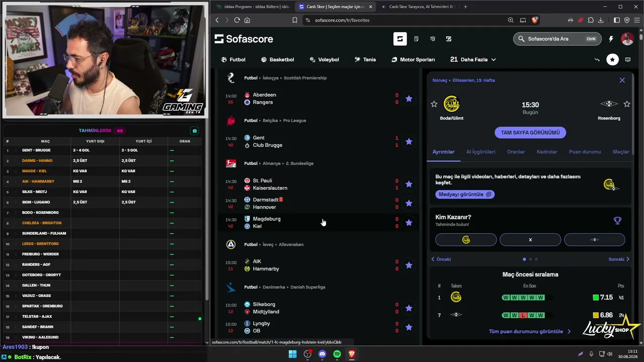This screenshot has height=362, width=644.
Task: Vote for a draw with the X button
Action: click(x=530, y=240)
